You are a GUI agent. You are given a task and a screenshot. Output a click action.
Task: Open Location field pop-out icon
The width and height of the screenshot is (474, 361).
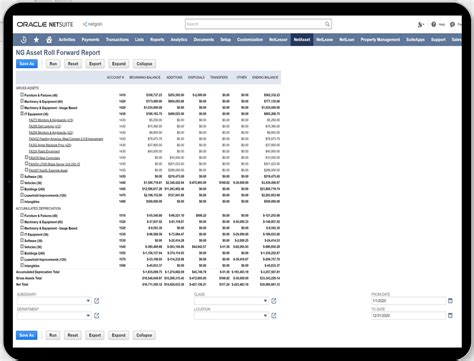coord(274,315)
